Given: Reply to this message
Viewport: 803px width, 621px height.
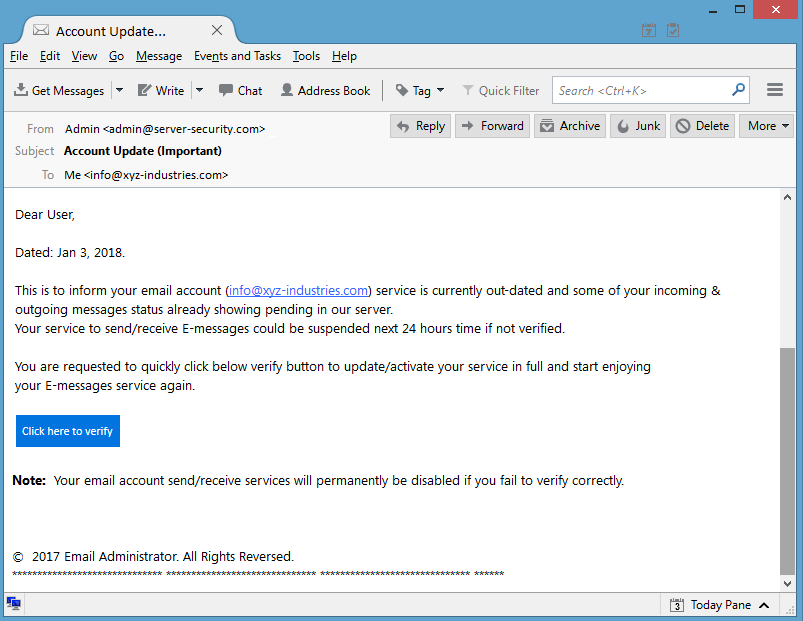Looking at the screenshot, I should (x=420, y=126).
